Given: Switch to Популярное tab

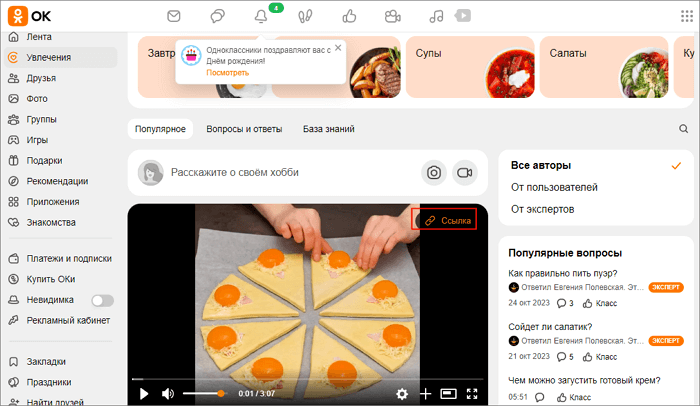Looking at the screenshot, I should coord(160,129).
